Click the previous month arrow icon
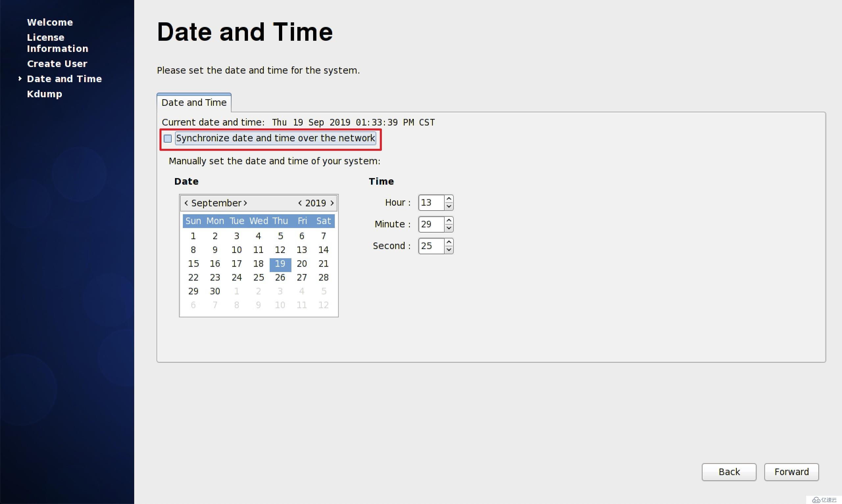 point(187,203)
